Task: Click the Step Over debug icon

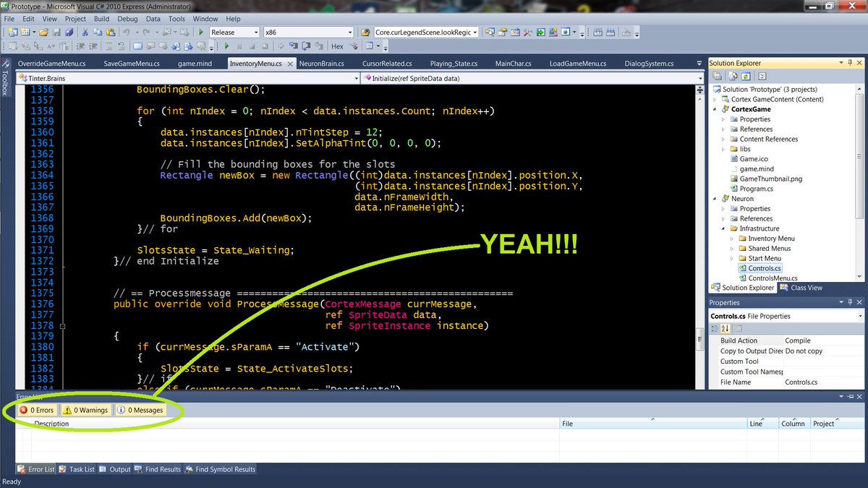Action: point(306,46)
